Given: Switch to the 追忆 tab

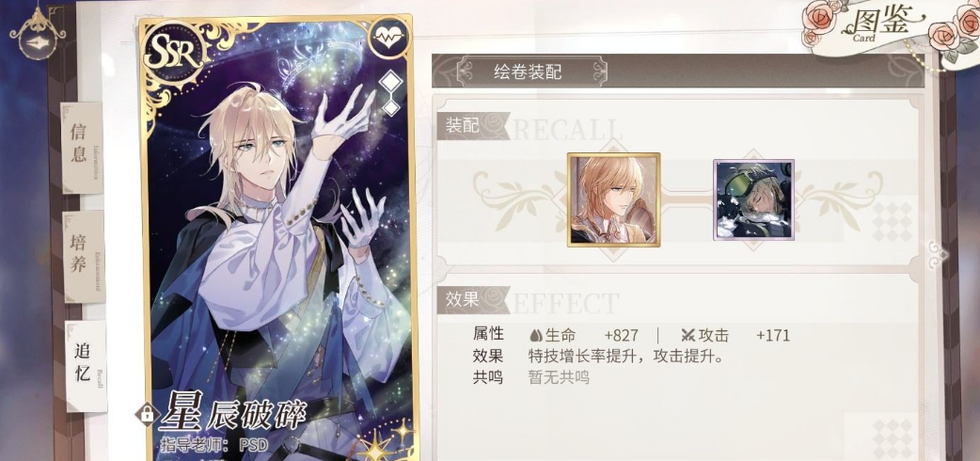Looking at the screenshot, I should click(x=85, y=367).
